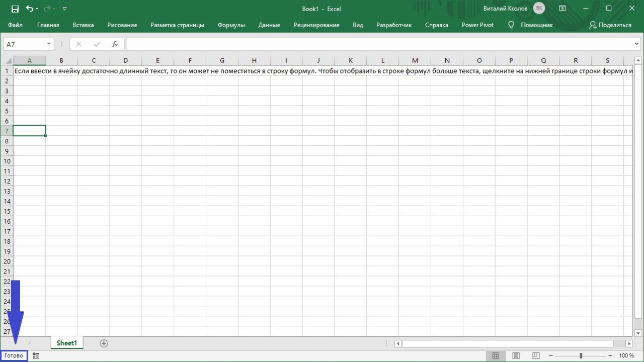Open the Файл menu

[15, 25]
